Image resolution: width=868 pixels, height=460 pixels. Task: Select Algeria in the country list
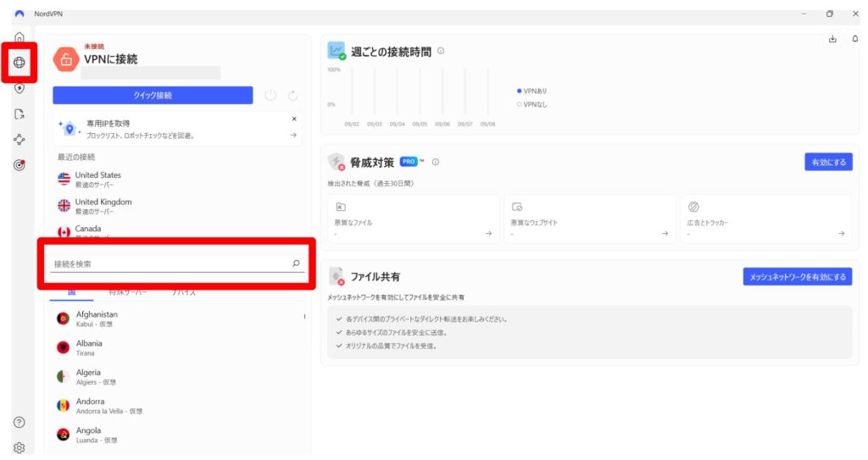(x=177, y=376)
